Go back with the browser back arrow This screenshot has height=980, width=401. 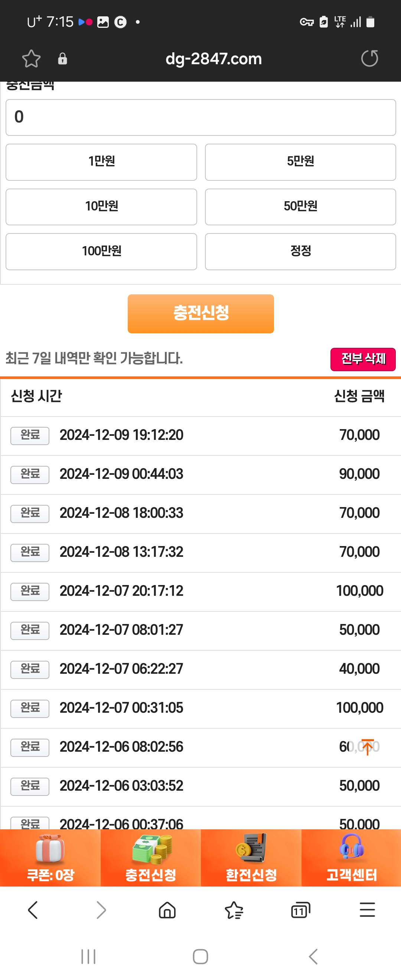coord(33,910)
